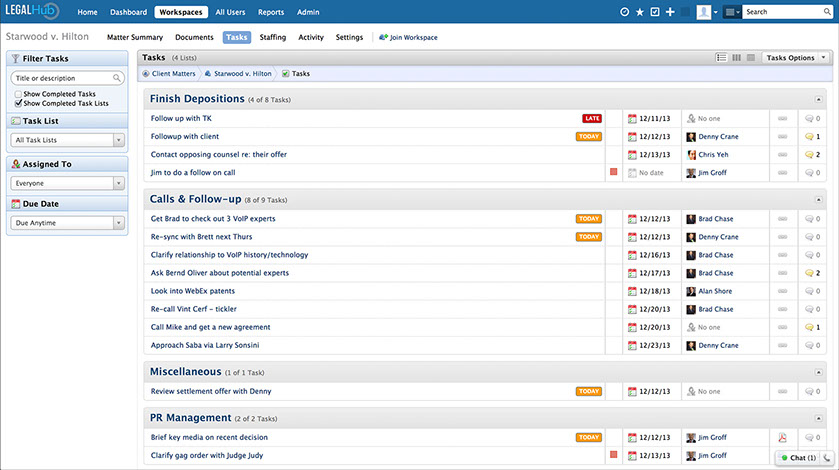Enable Show Completed Tasks checkbox
Image resolution: width=839 pixels, height=470 pixels.
(x=18, y=94)
